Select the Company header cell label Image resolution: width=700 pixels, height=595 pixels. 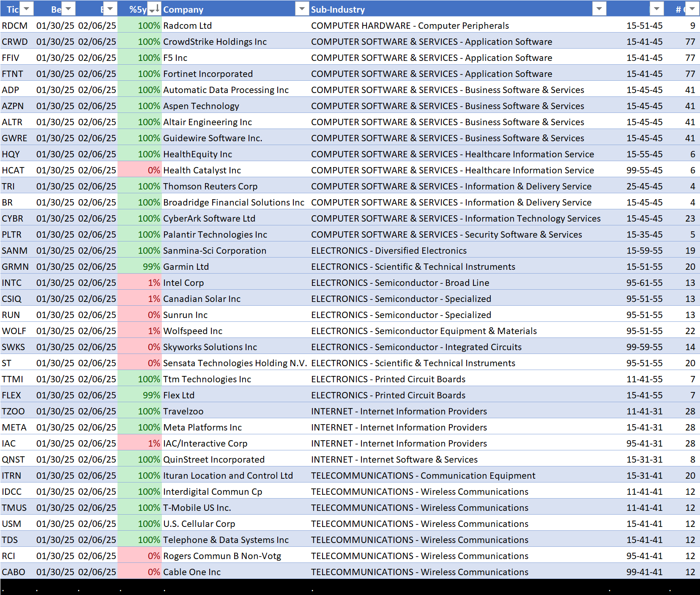(183, 9)
